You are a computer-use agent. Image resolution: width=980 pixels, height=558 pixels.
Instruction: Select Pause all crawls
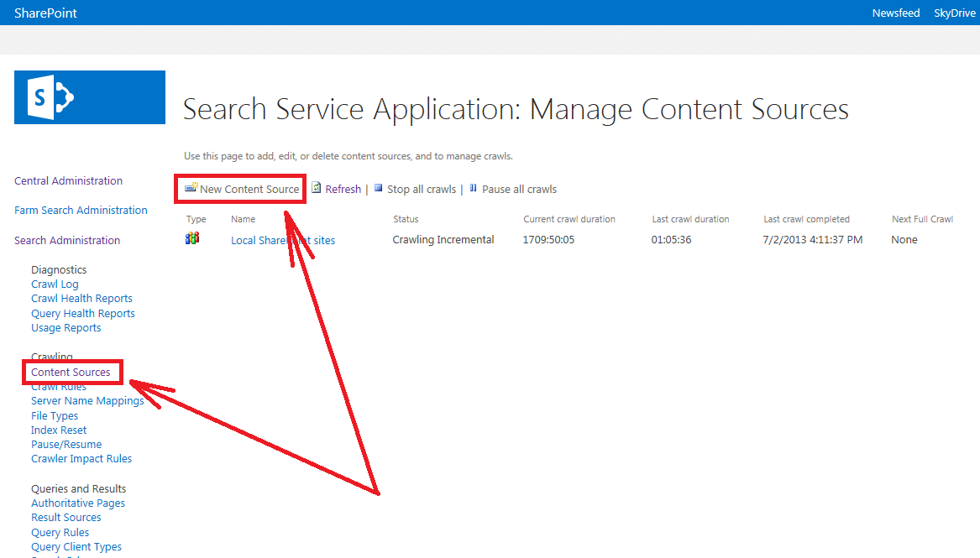click(519, 189)
